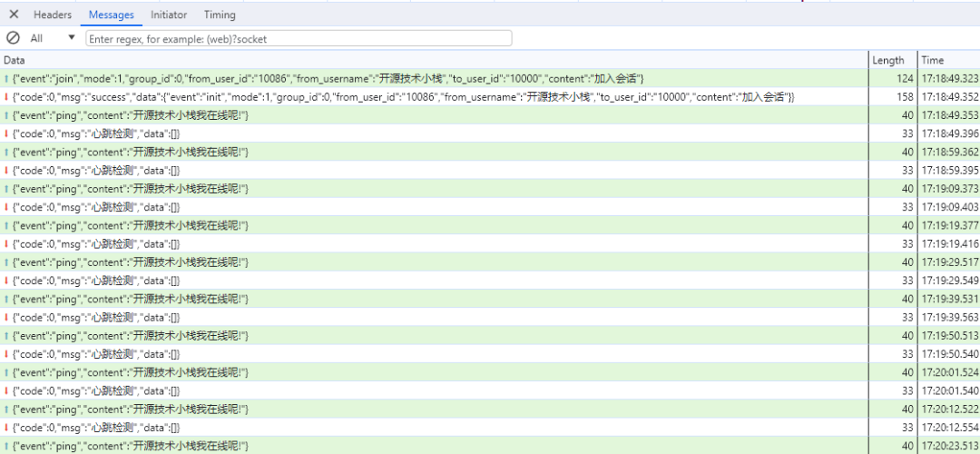The width and height of the screenshot is (980, 454).
Task: Select the received "event":"init" success message row
Action: (x=490, y=97)
